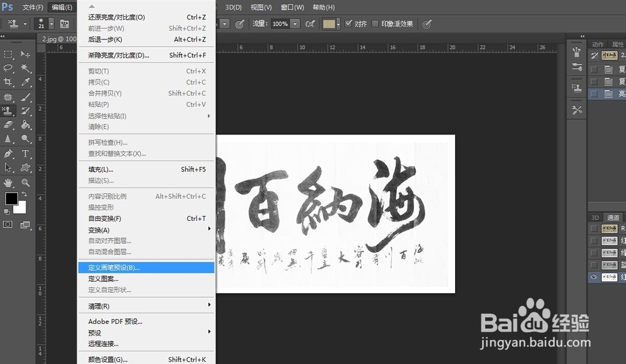
Task: Select the Lasso tool
Action: tap(9, 67)
